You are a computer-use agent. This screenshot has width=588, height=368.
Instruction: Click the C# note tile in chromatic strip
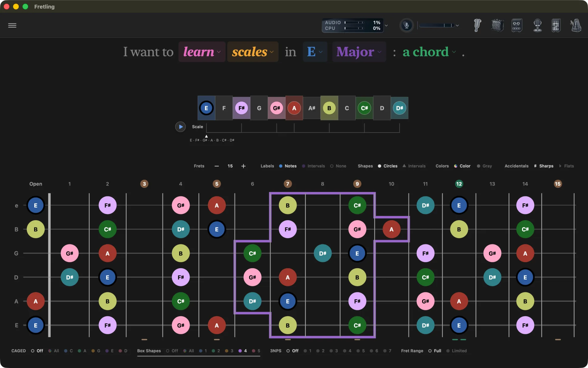pyautogui.click(x=364, y=108)
